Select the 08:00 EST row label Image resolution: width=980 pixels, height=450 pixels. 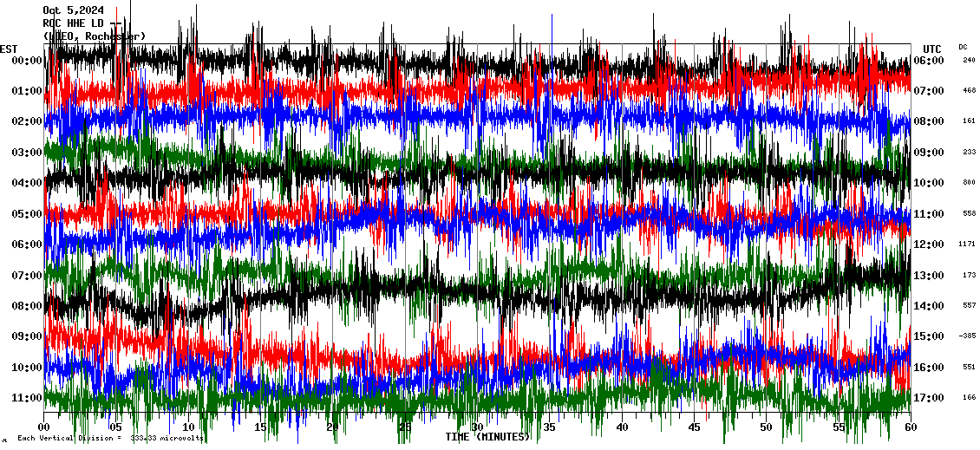click(x=28, y=306)
